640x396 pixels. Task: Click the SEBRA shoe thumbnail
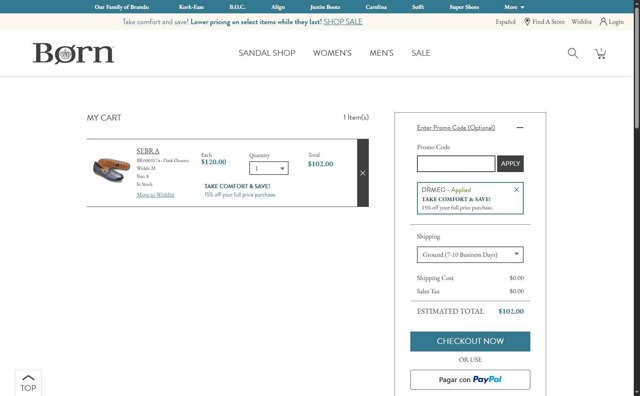[x=111, y=169]
